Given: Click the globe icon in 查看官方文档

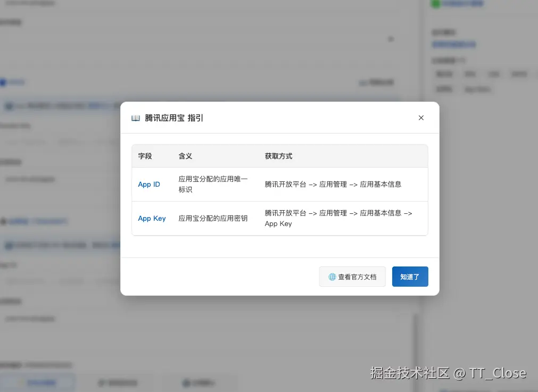Looking at the screenshot, I should point(332,277).
